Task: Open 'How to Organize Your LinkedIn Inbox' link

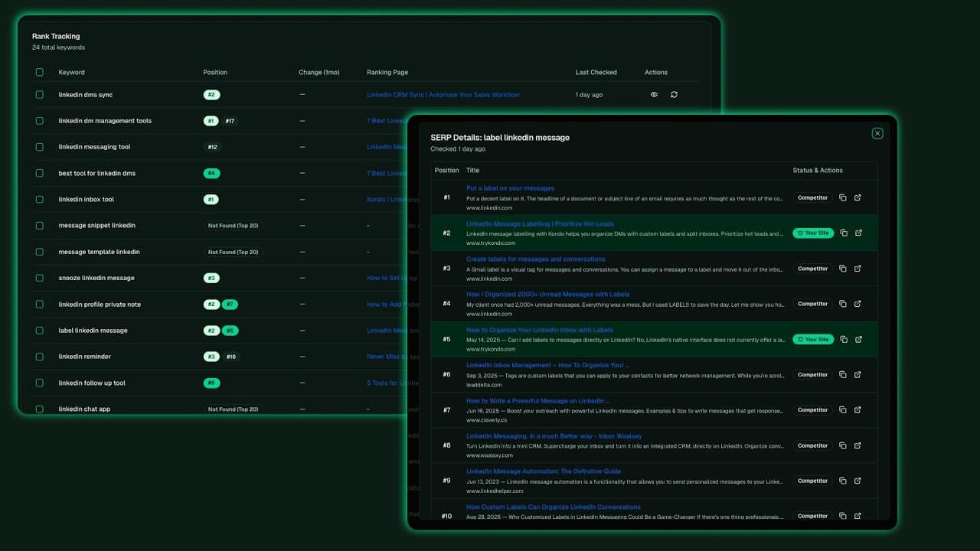Action: tap(540, 330)
